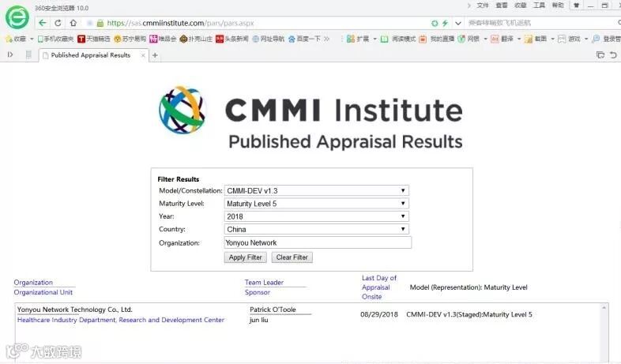Image resolution: width=621 pixels, height=364 pixels.
Task: Sort by Last Day of Appraisal Onsite
Action: point(379,287)
